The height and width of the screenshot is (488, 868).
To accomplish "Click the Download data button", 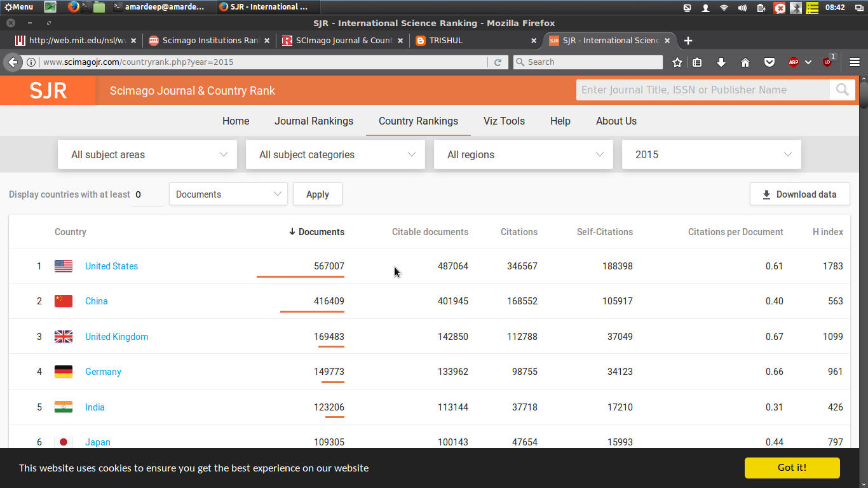I will coord(800,194).
